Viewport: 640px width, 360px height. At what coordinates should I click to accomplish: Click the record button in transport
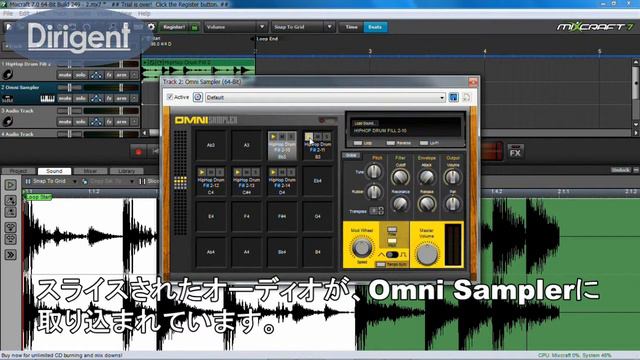[x=138, y=151]
